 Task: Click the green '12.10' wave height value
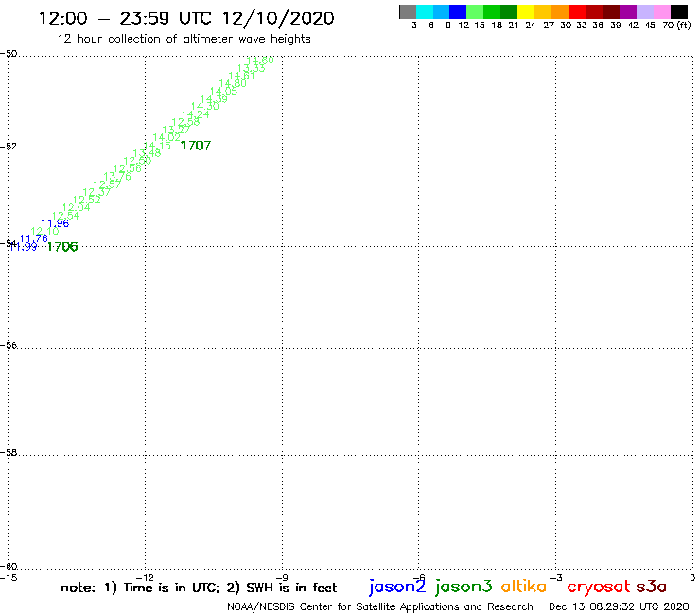click(44, 232)
